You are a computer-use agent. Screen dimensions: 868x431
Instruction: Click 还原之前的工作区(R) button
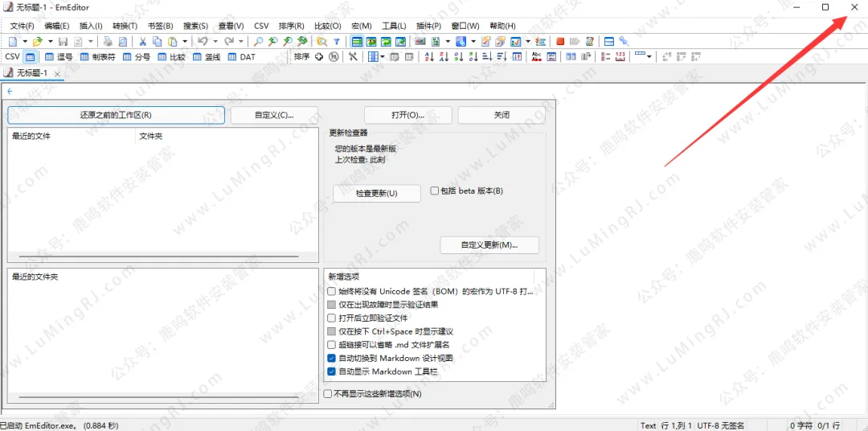click(116, 115)
